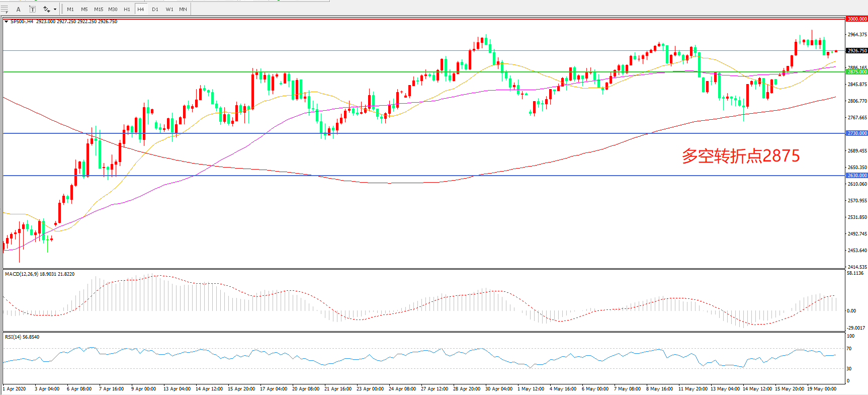The width and height of the screenshot is (868, 395).
Task: Switch to M5 timeframe
Action: (84, 9)
